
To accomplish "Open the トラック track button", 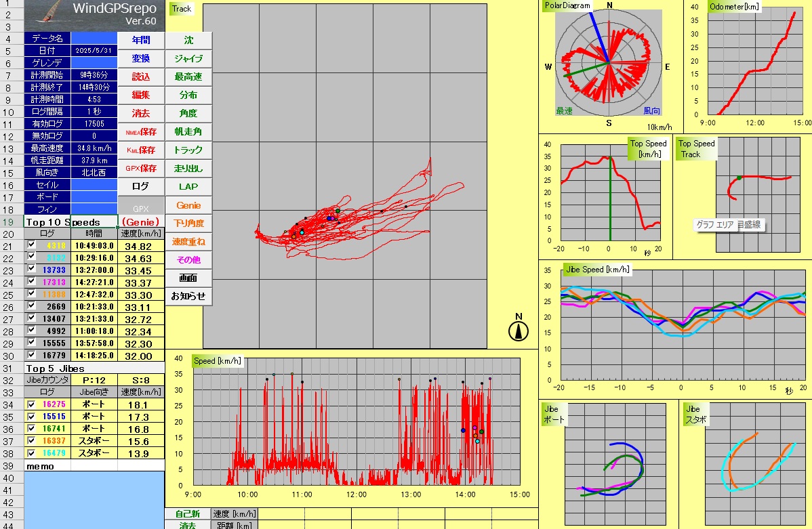I will pyautogui.click(x=188, y=150).
